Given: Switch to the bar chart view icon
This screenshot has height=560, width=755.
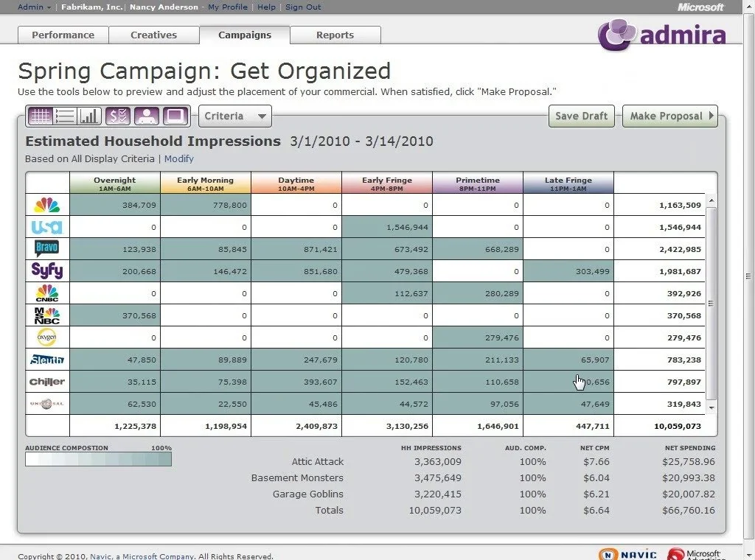Looking at the screenshot, I should click(88, 116).
